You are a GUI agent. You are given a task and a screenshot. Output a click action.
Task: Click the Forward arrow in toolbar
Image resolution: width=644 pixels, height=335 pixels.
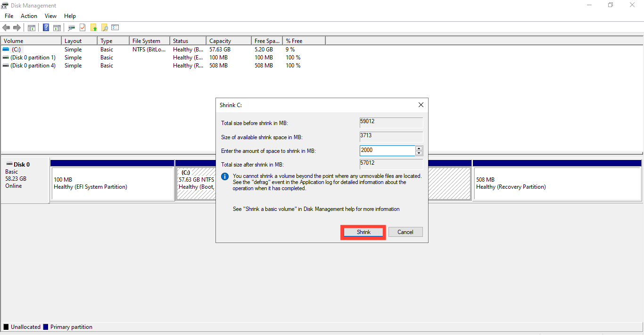tap(17, 28)
